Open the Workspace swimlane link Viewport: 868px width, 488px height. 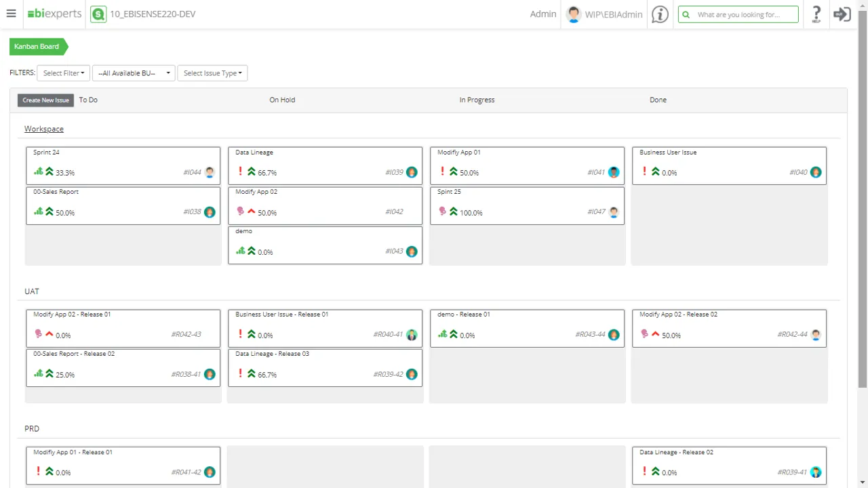(x=44, y=129)
